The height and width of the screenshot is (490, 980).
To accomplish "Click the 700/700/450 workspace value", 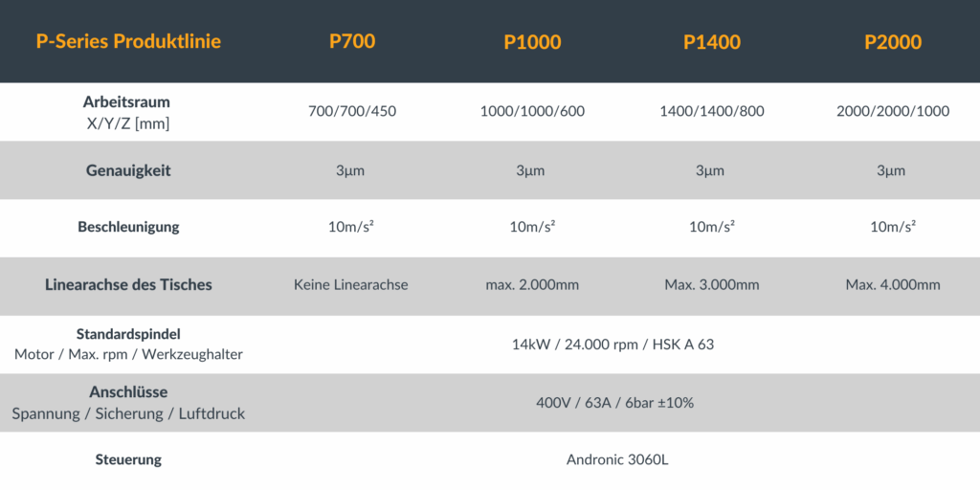I will pyautogui.click(x=351, y=112).
